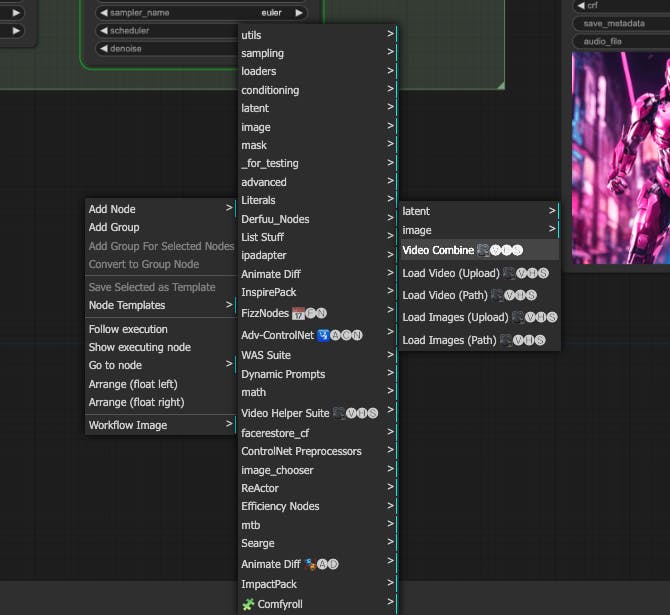Open the InspirePack submenu
The width and height of the screenshot is (670, 615).
tap(317, 292)
